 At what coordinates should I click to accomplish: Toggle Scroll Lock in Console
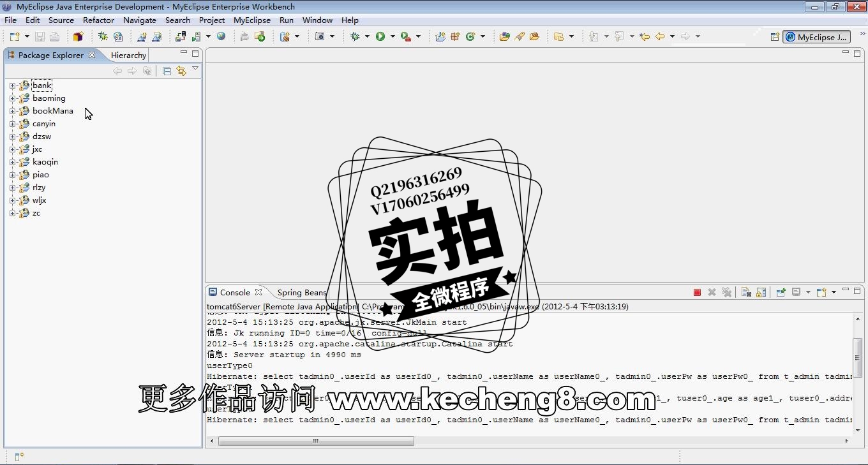pyautogui.click(x=761, y=292)
